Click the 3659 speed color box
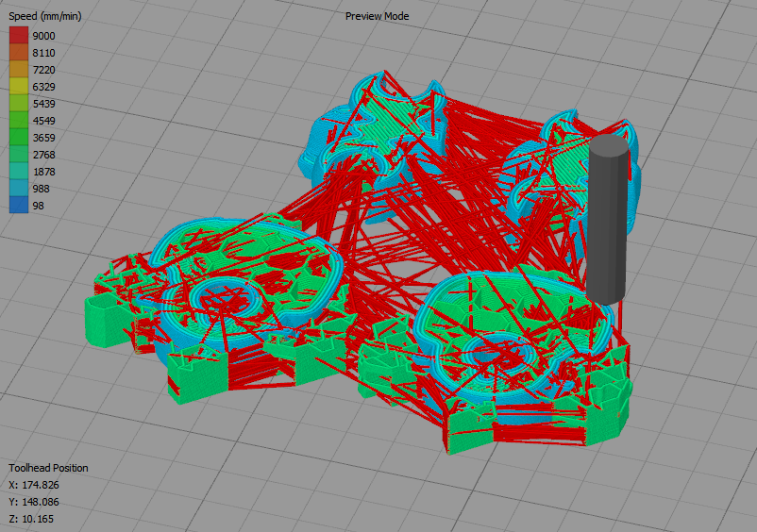Image resolution: width=757 pixels, height=532 pixels. pos(19,138)
